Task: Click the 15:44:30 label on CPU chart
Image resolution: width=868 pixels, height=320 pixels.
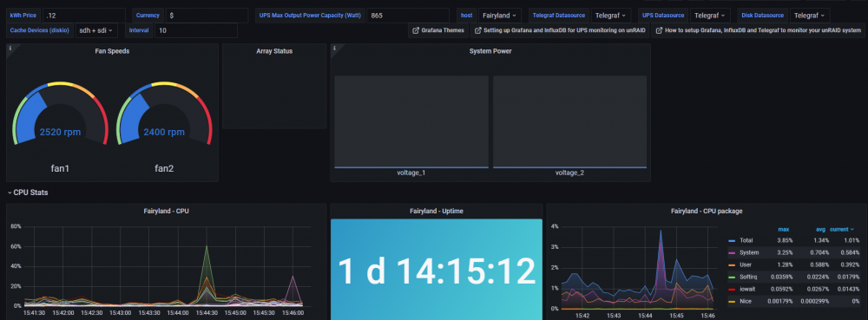Action: pos(207,313)
